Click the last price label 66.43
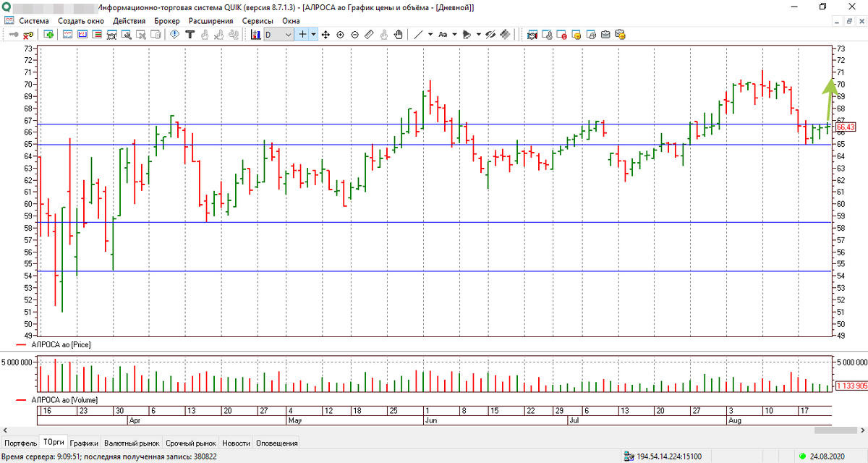 (845, 127)
